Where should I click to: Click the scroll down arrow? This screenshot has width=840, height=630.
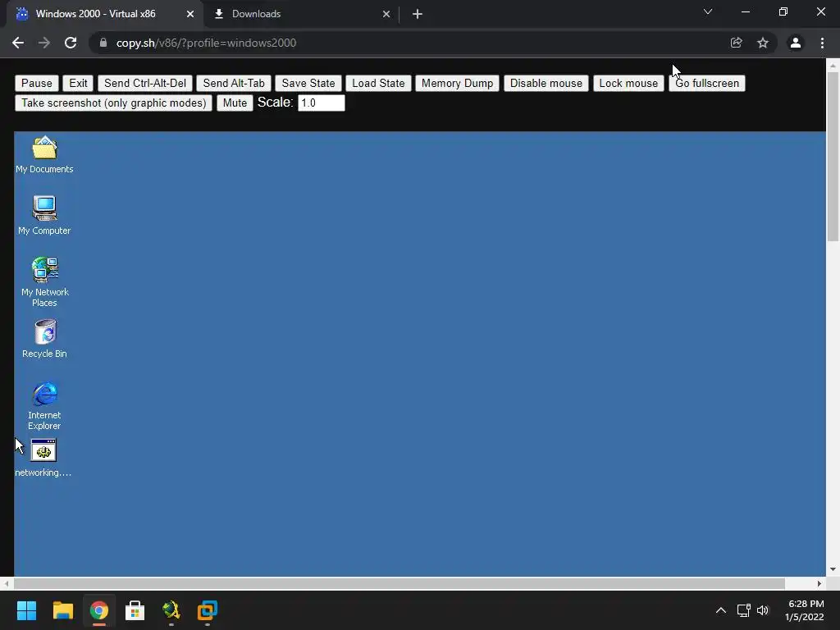coord(833,569)
